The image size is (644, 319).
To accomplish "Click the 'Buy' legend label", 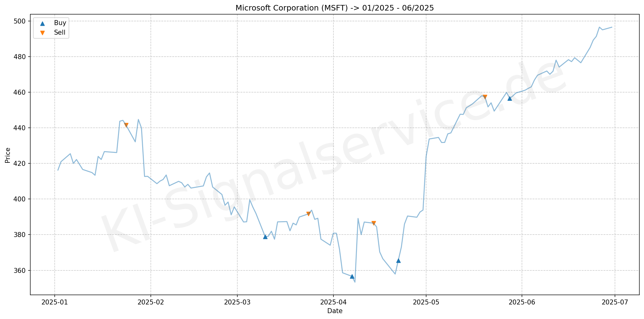I will (x=60, y=23).
